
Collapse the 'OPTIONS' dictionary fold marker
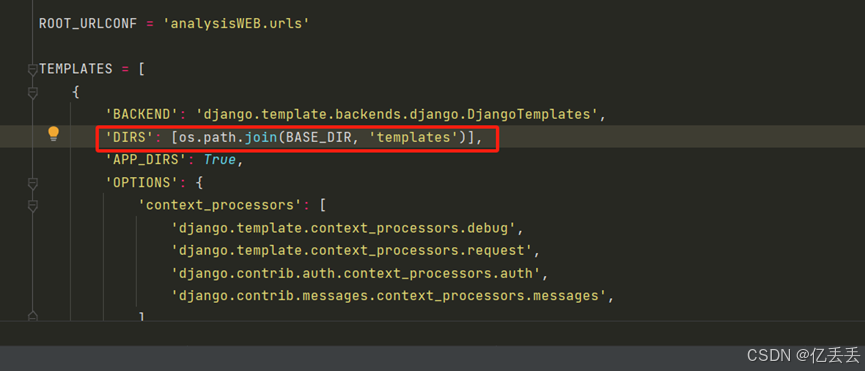click(x=33, y=183)
